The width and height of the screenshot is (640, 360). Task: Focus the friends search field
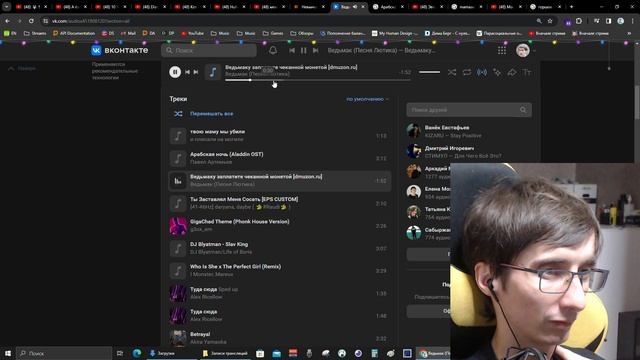coord(469,110)
